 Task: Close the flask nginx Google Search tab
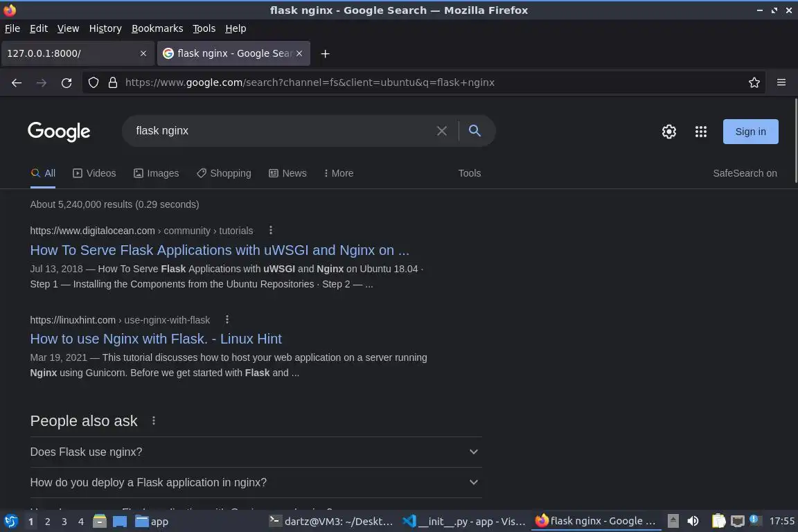point(299,53)
